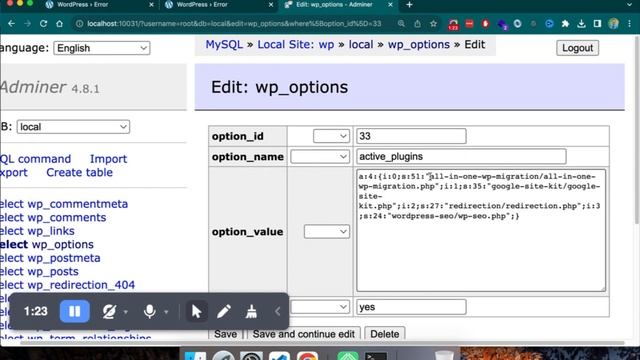Open the Chrome three-dot menu
The width and height of the screenshot is (640, 360).
(630, 24)
